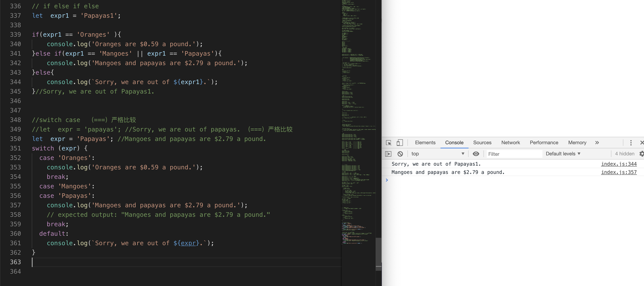Image resolution: width=644 pixels, height=286 pixels.
Task: Open the Performance tab
Action: coord(544,142)
